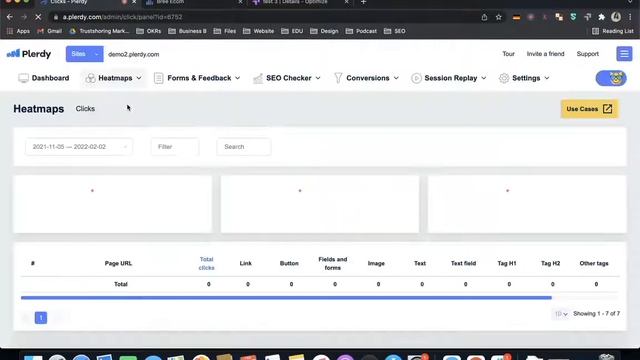640x360 pixels.
Task: Expand the Conversions chevron
Action: point(396,78)
